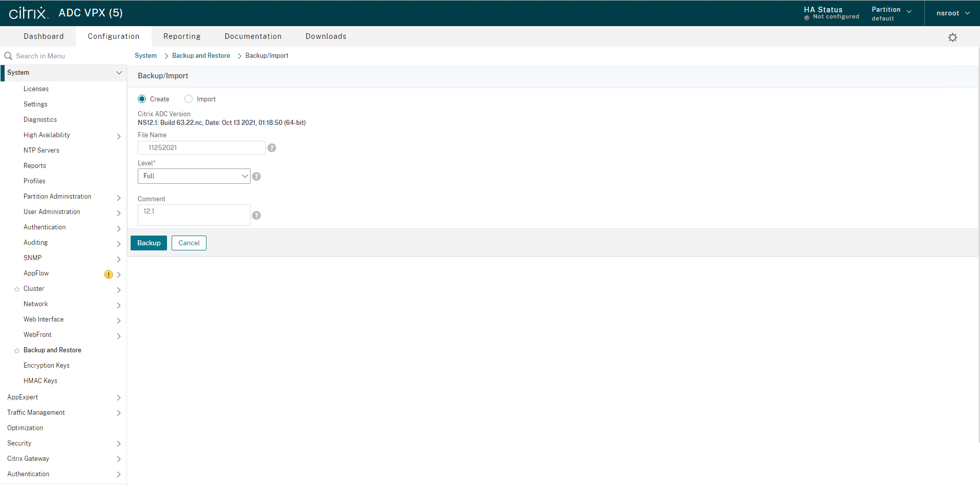Click the File Name input field
Screen dimensions: 980x487
201,148
